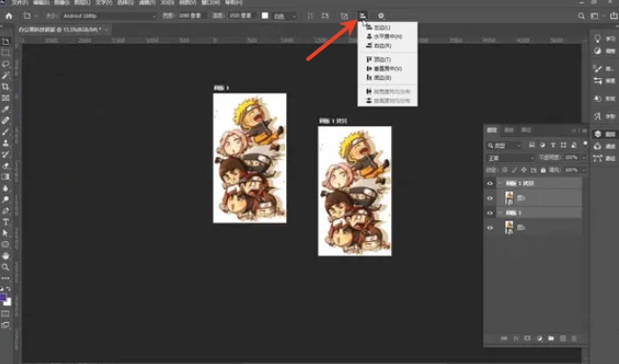This screenshot has height=364, width=619.
Task: Click the create new layer icon
Action: [563, 338]
